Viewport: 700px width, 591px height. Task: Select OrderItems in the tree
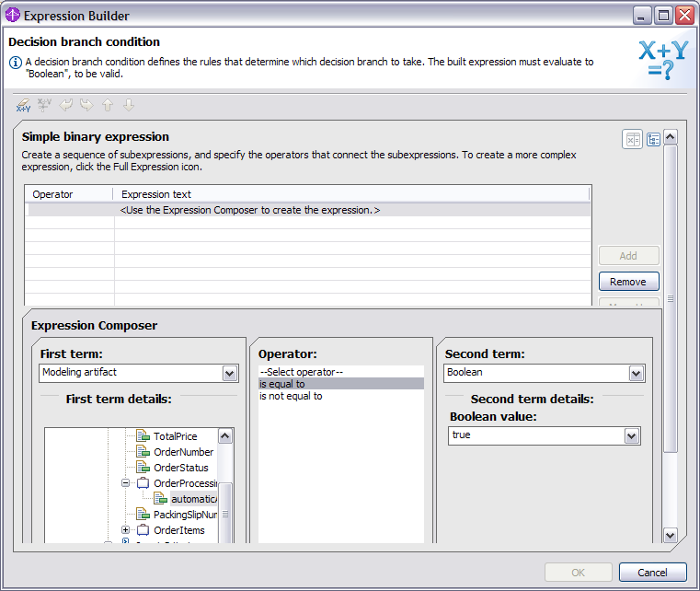point(179,530)
